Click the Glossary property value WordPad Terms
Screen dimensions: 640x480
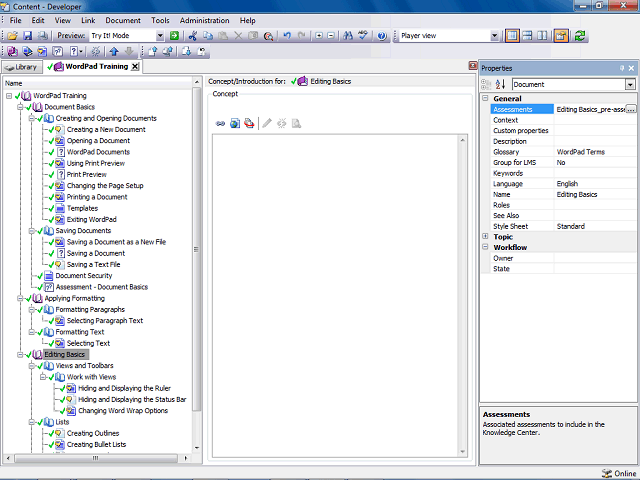point(580,152)
